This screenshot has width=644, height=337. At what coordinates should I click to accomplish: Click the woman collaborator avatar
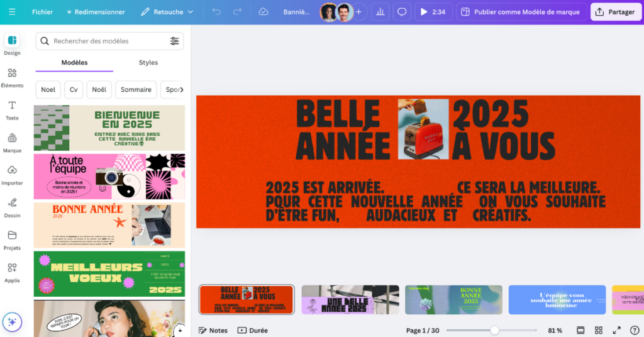[329, 13]
